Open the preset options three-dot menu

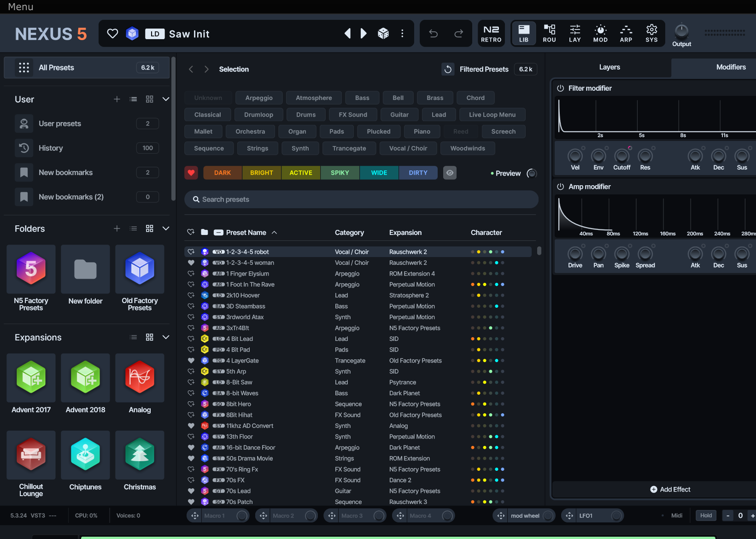tap(402, 33)
